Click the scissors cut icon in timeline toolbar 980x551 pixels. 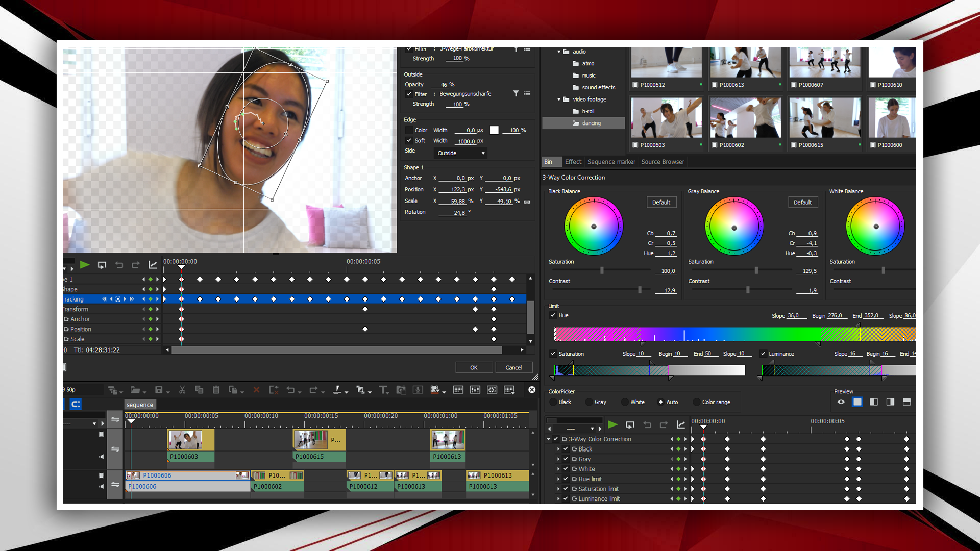[x=182, y=390]
